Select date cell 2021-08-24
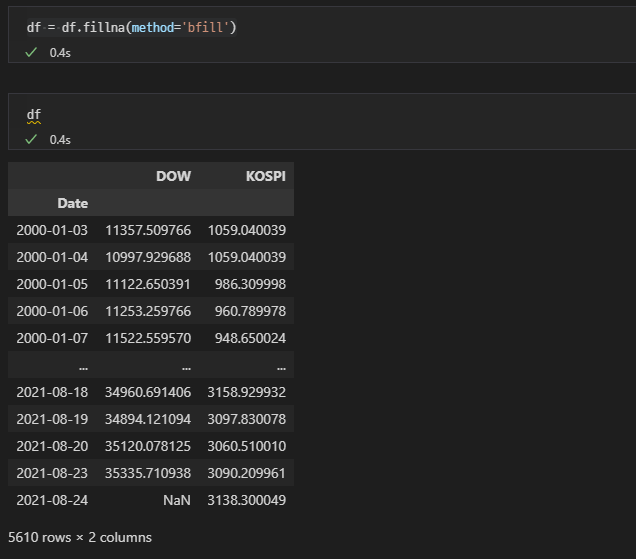The height and width of the screenshot is (559, 636). click(52, 500)
